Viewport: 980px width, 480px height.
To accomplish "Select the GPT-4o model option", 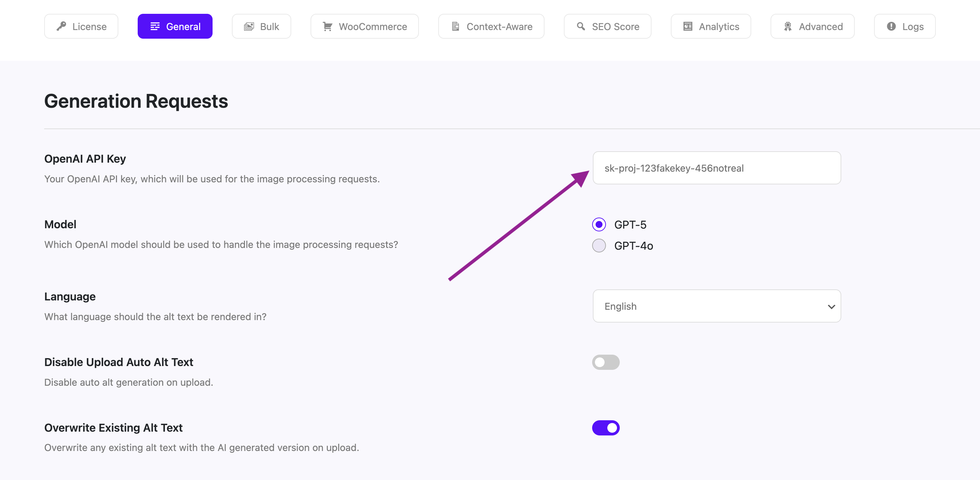I will click(x=599, y=246).
